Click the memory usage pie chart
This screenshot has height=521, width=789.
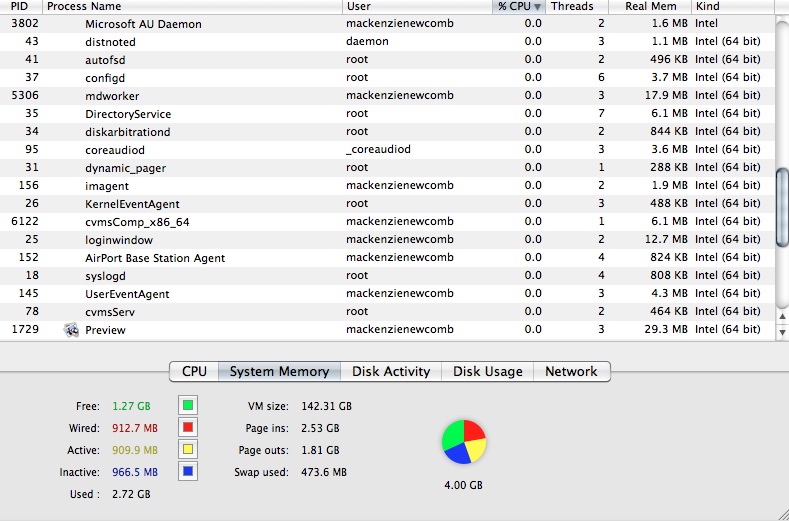[x=464, y=442]
